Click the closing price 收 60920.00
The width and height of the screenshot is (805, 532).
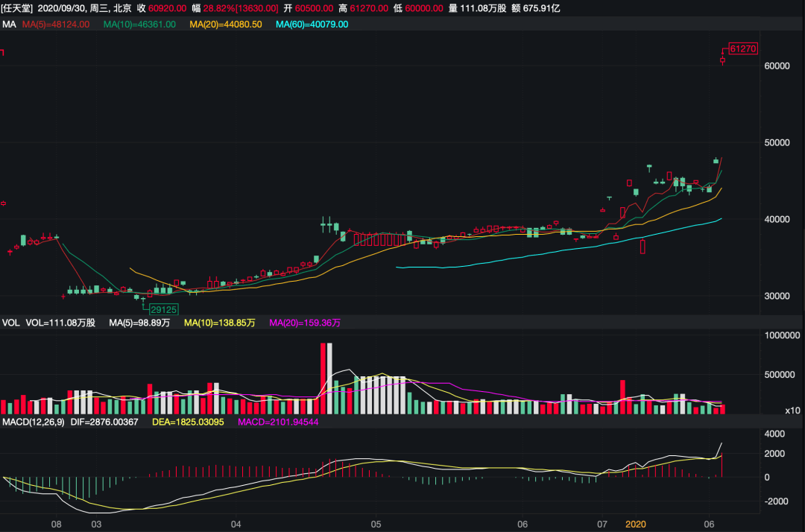(162, 8)
